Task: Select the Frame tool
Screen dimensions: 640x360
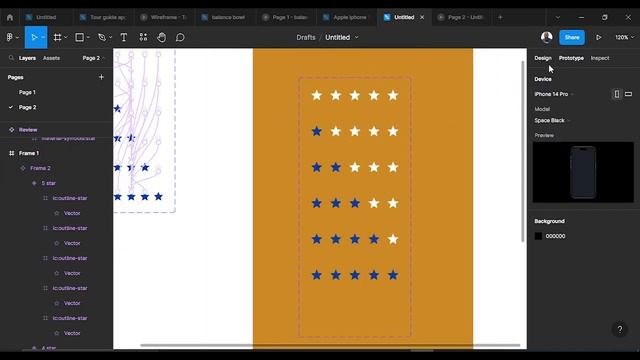Action: pos(58,37)
